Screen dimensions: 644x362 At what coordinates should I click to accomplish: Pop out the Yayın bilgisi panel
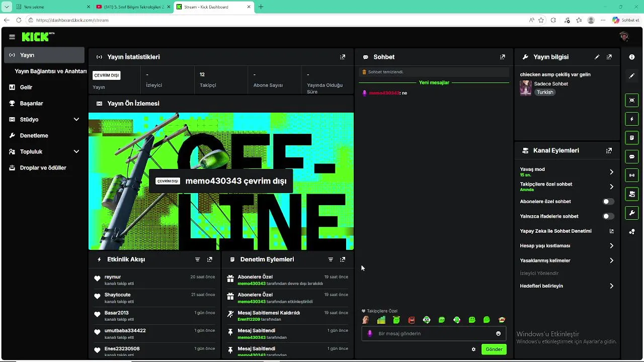click(609, 57)
